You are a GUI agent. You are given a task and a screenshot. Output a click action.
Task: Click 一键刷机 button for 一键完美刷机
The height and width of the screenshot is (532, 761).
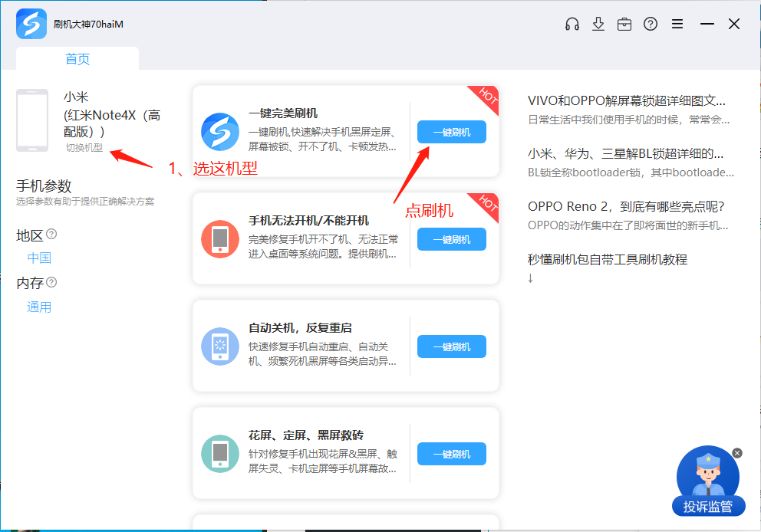click(452, 132)
